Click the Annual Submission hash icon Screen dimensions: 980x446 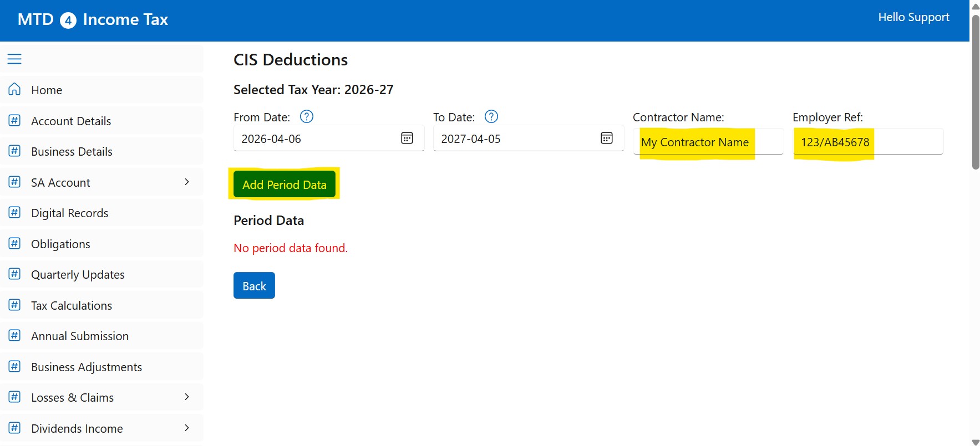[x=14, y=335]
